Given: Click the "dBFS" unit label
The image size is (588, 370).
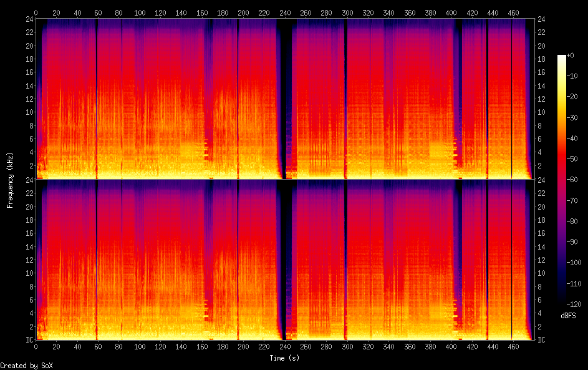Looking at the screenshot, I should point(568,316).
